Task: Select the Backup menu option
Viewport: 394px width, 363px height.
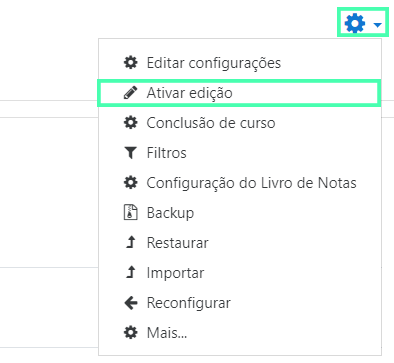Action: click(240, 213)
